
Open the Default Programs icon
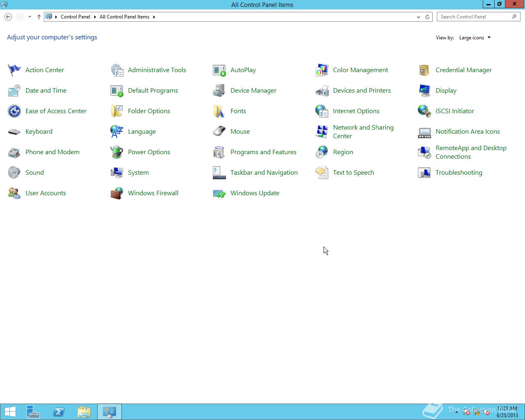tap(117, 91)
